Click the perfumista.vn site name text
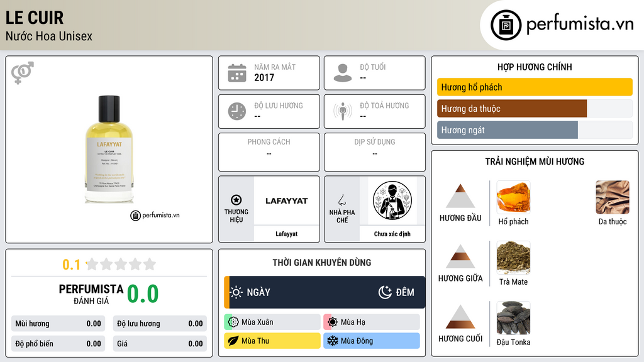The height and width of the screenshot is (362, 644). click(580, 25)
